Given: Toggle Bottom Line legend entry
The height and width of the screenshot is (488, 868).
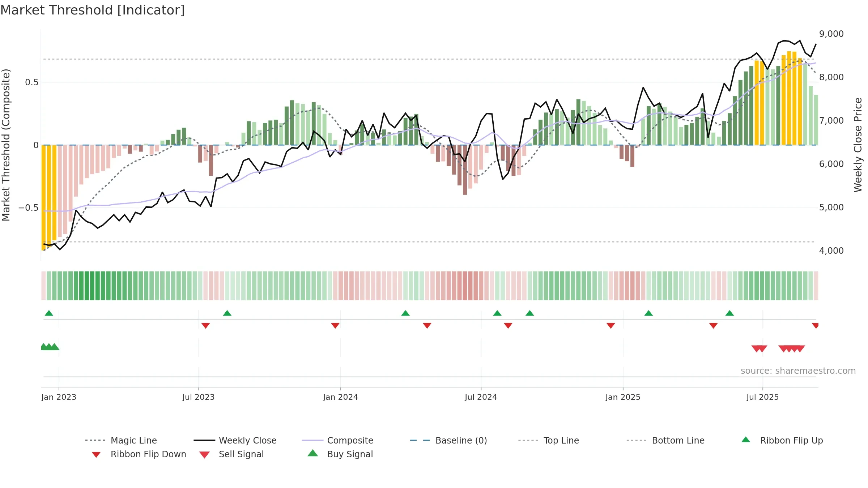Looking at the screenshot, I should tap(665, 440).
